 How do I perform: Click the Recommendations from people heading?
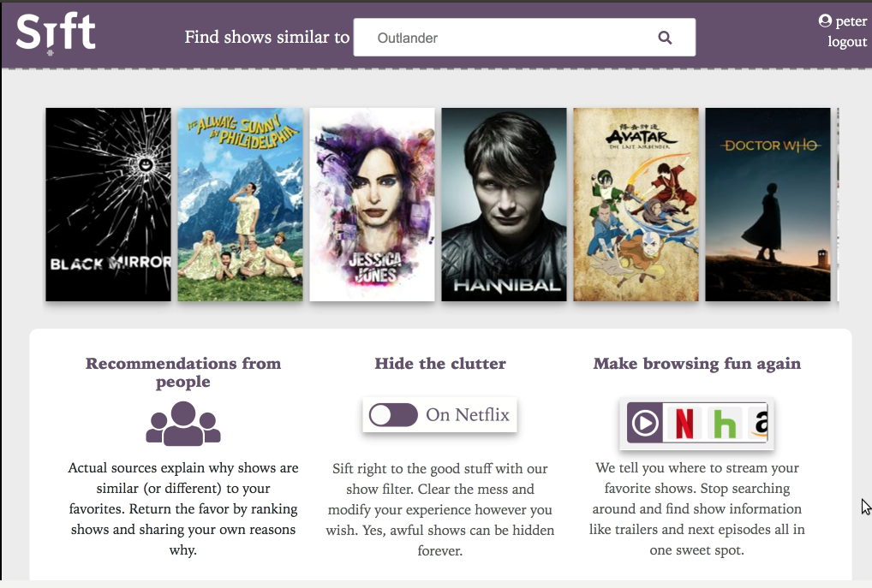click(183, 372)
